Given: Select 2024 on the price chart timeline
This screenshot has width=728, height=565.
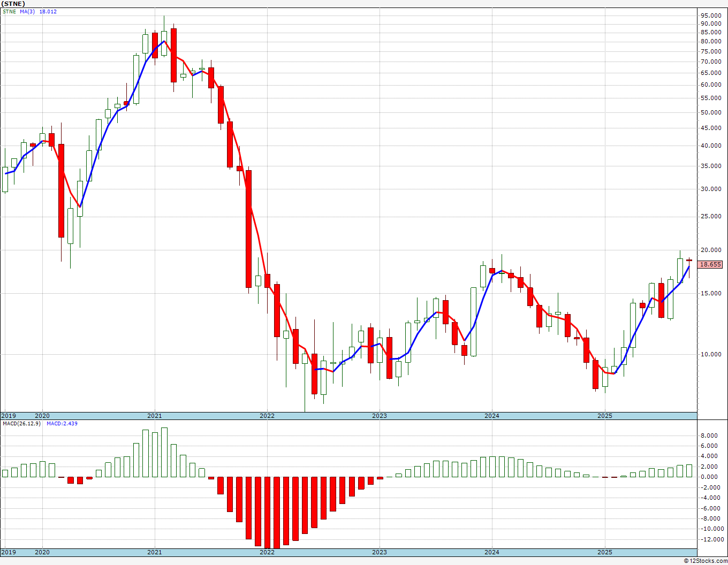Looking at the screenshot, I should pos(491,416).
